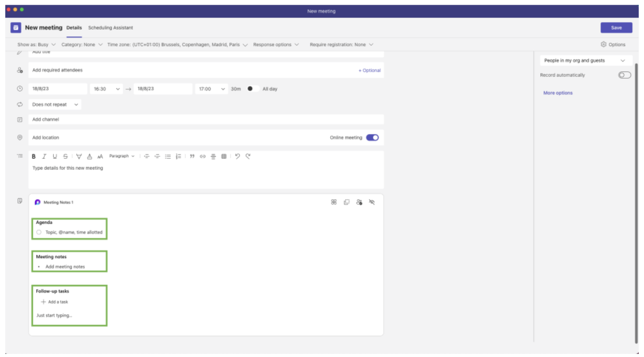Viewport: 644px width, 357px height.
Task: Expand the Show as: Busy dropdown
Action: (x=37, y=44)
